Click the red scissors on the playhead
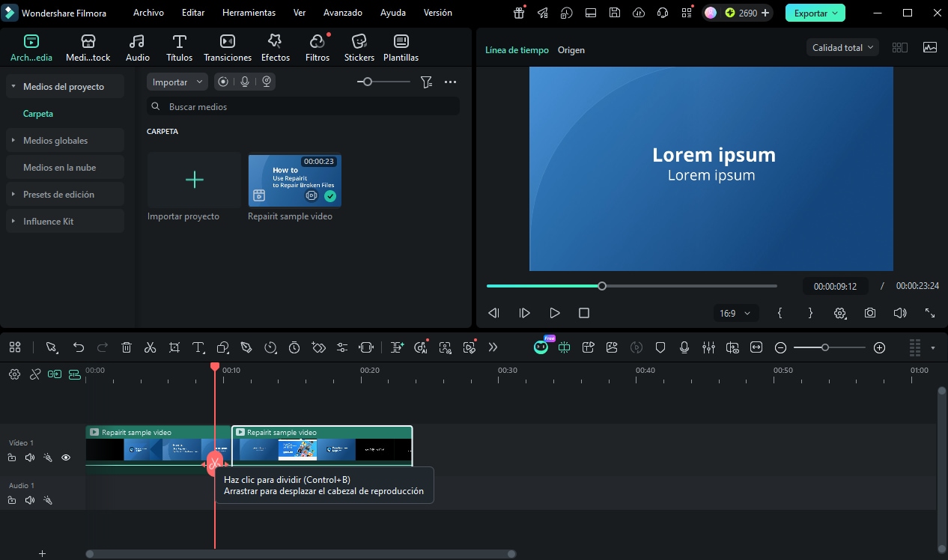 pos(215,463)
